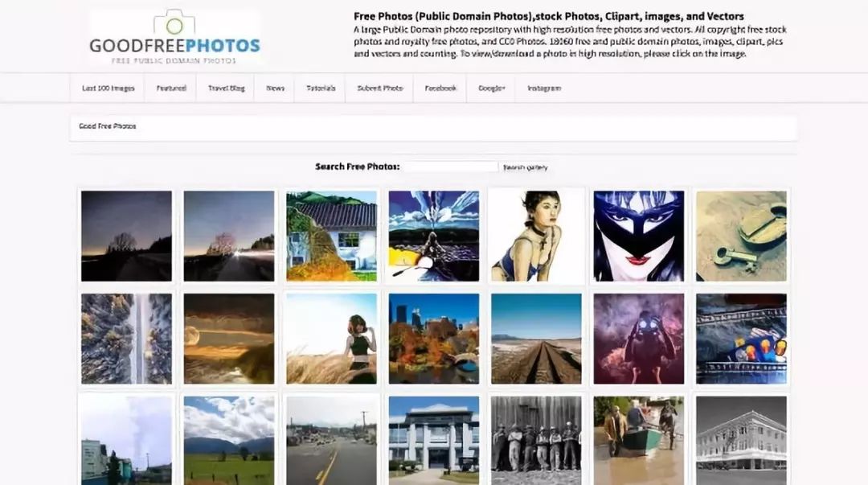Open the men in flood boat thumbnail
The image size is (868, 485).
coord(639,440)
